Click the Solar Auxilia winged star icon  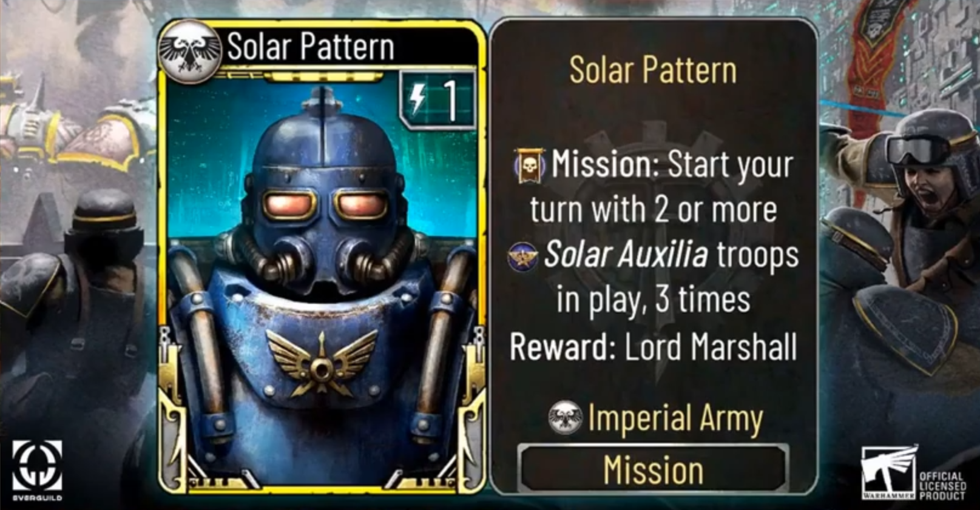tap(522, 255)
